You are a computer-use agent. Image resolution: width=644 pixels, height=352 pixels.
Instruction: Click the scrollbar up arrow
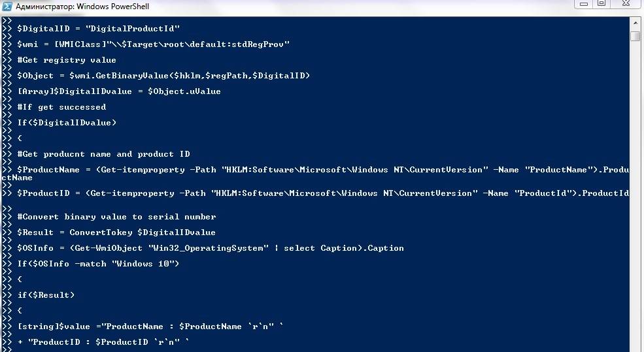pos(636,22)
